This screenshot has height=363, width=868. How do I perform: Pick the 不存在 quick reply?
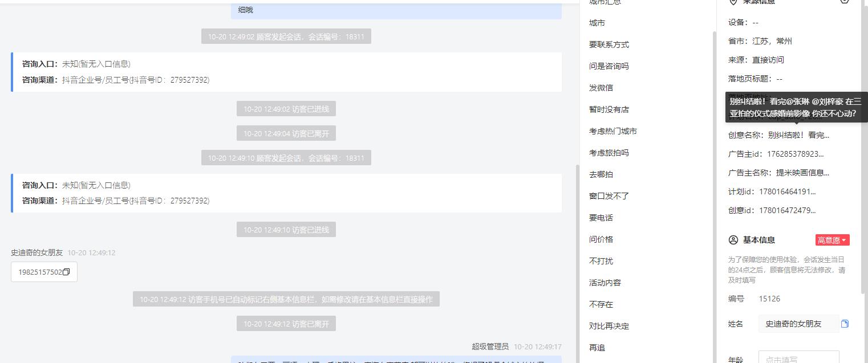pyautogui.click(x=601, y=304)
